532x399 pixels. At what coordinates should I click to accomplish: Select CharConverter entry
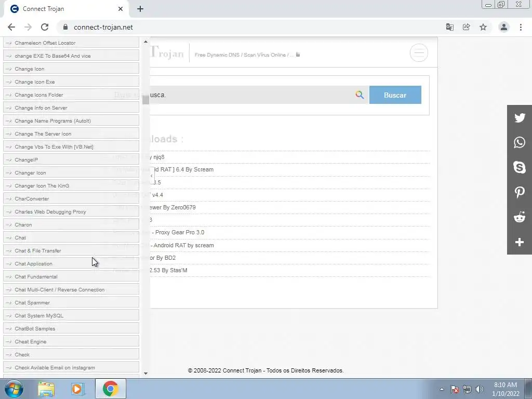[x=71, y=198]
